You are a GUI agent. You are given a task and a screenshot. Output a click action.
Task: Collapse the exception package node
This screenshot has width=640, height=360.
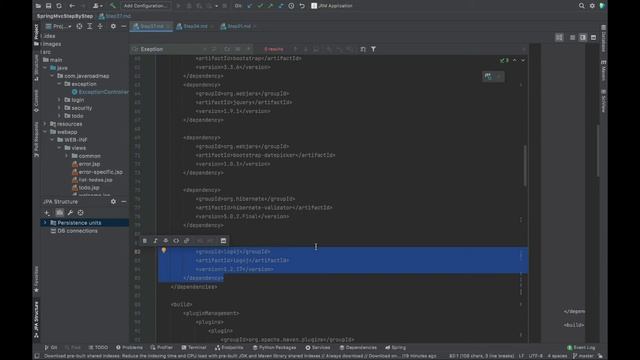(x=59, y=84)
